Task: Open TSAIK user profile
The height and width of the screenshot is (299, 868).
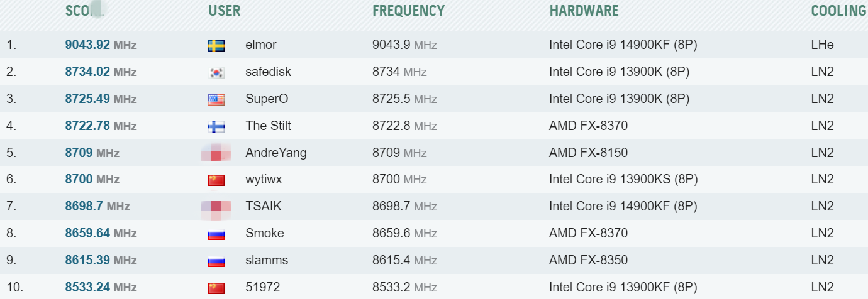Action: [264, 207]
